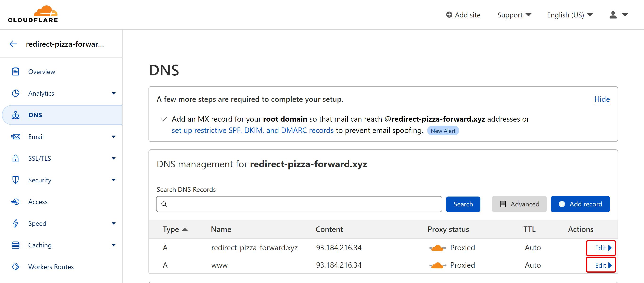
Task: Click the Cloudflare logo
Action: pyautogui.click(x=33, y=14)
